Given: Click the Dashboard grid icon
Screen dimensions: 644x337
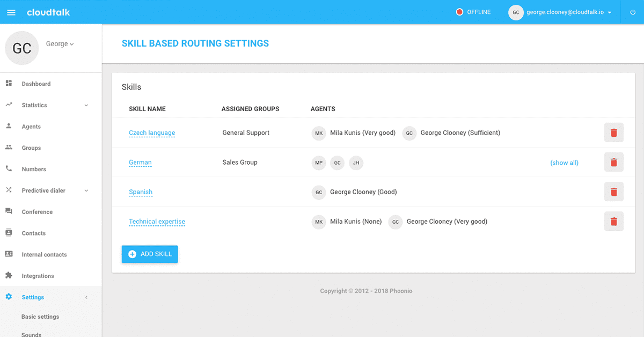Looking at the screenshot, I should click(9, 83).
